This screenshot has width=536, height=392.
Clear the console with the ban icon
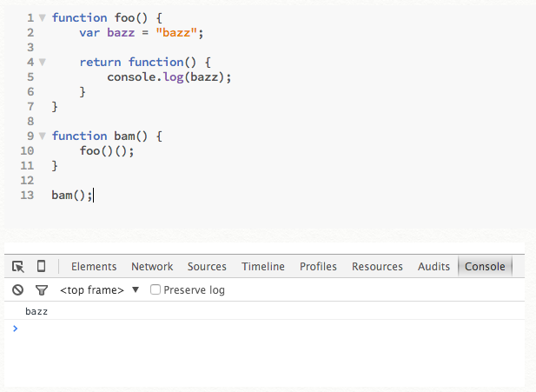tap(17, 290)
